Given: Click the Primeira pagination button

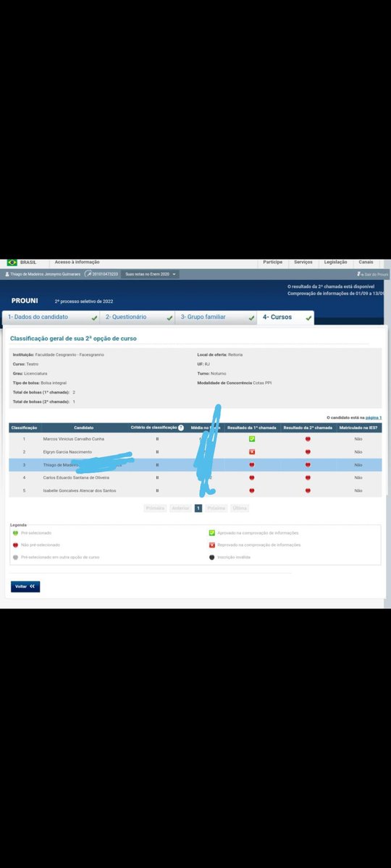Looking at the screenshot, I should (x=155, y=508).
